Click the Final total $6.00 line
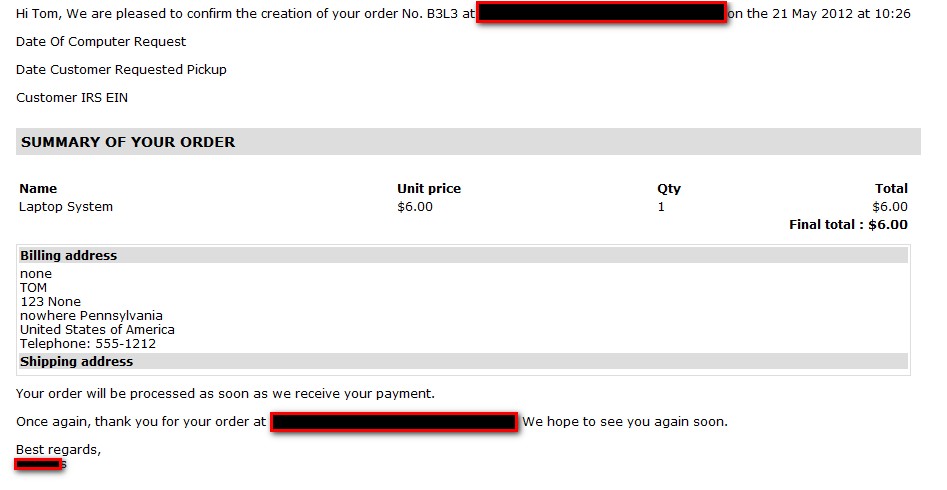Screen dimensions: 947x490 (848, 225)
